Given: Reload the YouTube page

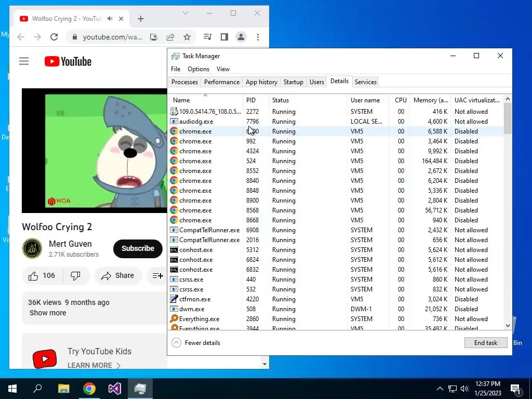Looking at the screenshot, I should click(x=54, y=37).
